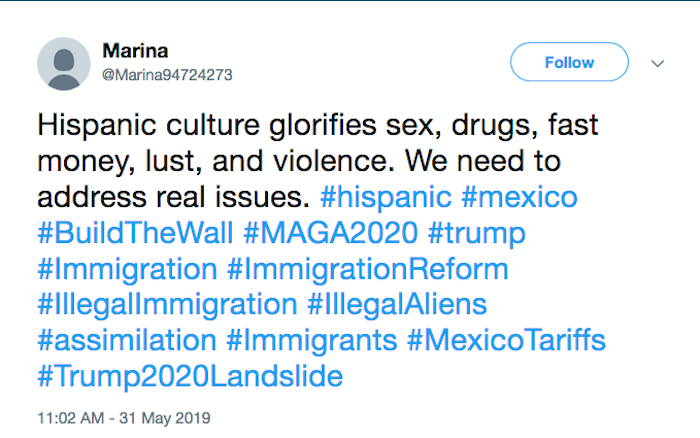Open the Marina display name link
This screenshot has width=700, height=438.
click(x=133, y=50)
